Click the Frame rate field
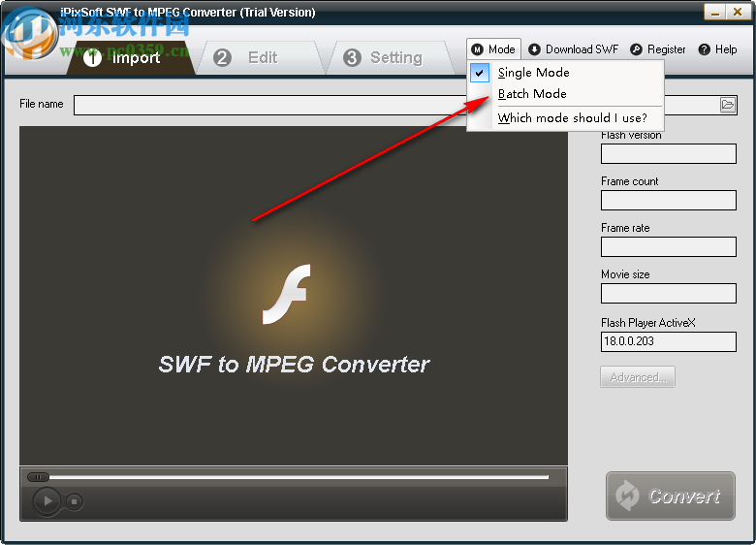Screen dimensions: 756x545 [668, 246]
